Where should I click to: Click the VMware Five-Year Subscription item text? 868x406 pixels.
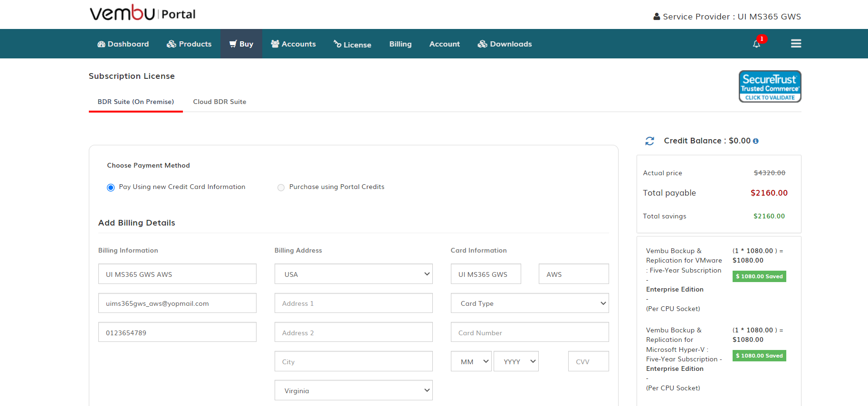pos(684,280)
